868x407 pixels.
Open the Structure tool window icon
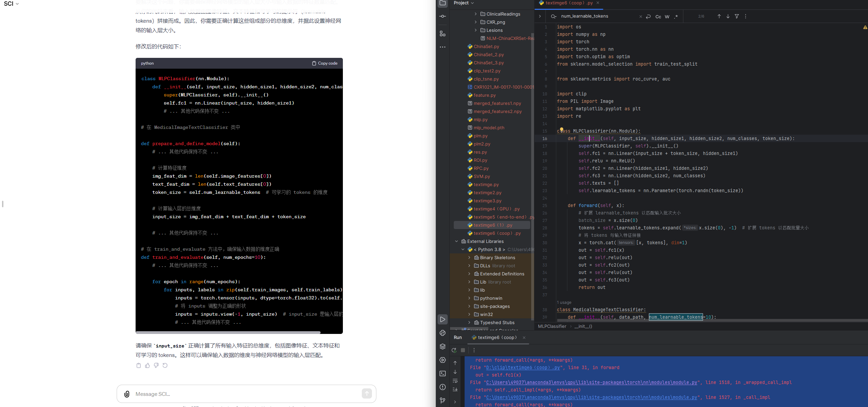click(442, 33)
